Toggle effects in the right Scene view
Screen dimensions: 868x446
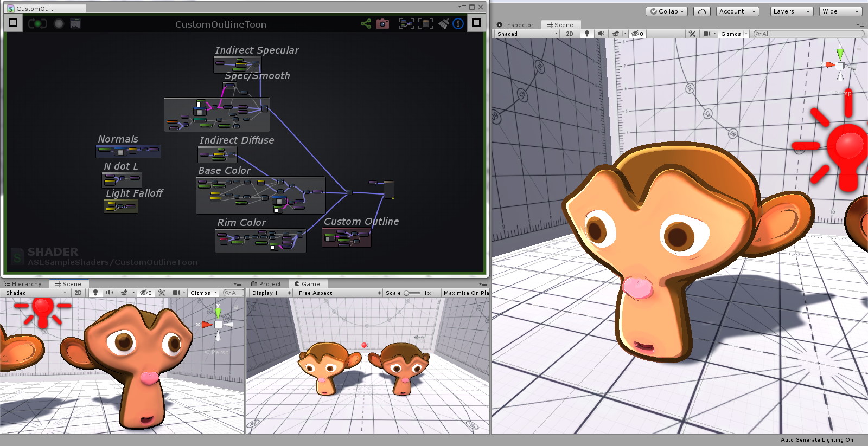[616, 34]
